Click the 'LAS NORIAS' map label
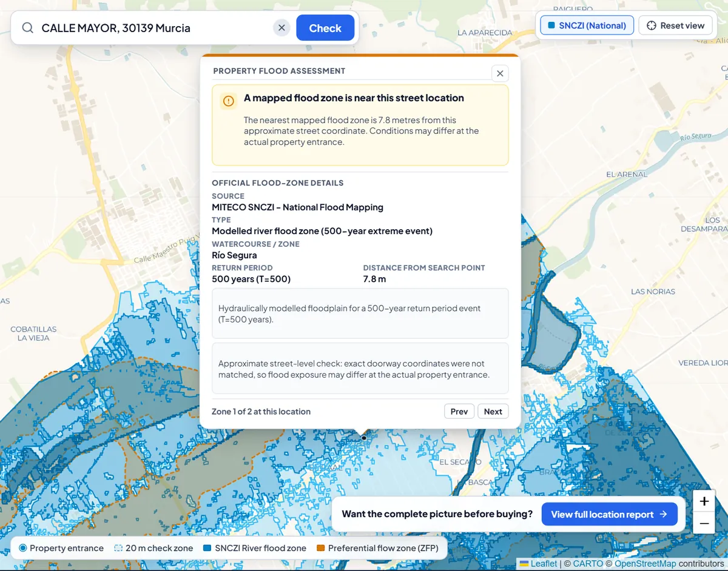The image size is (728, 571). click(x=653, y=292)
